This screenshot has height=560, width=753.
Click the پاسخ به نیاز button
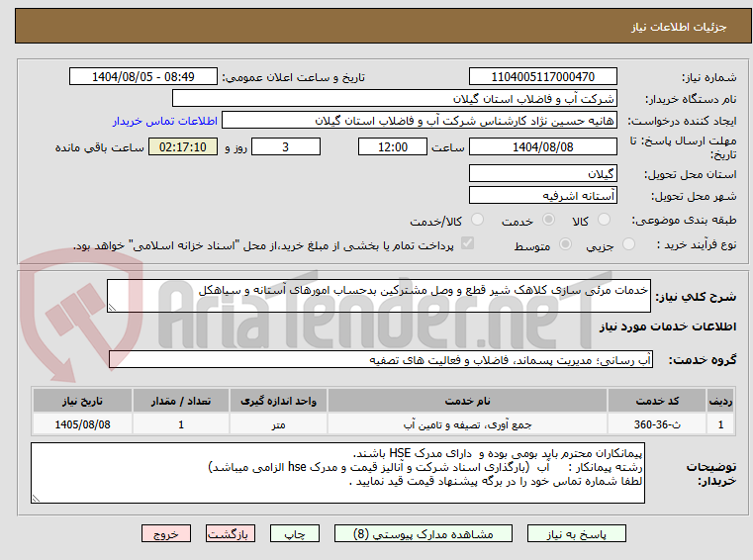click(576, 533)
